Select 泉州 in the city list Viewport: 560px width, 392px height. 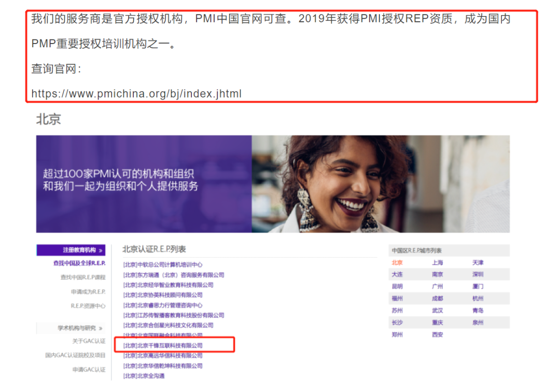pos(478,323)
